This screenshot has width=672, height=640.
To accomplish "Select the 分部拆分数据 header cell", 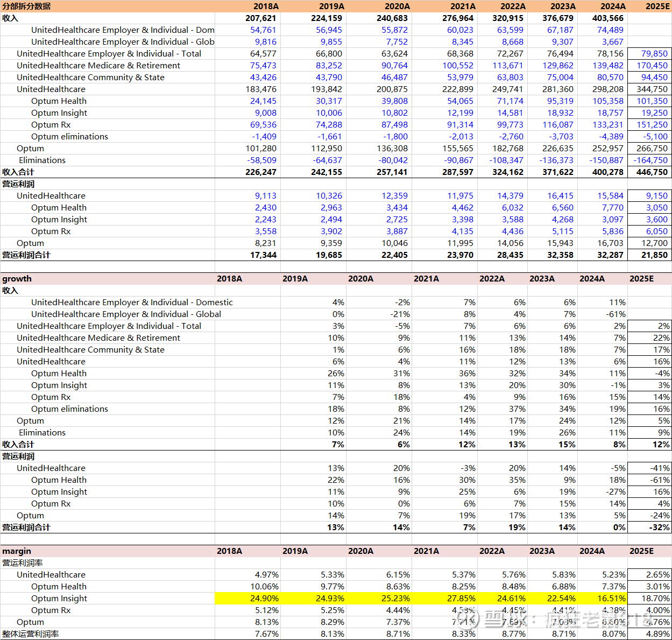I will click(x=27, y=6).
